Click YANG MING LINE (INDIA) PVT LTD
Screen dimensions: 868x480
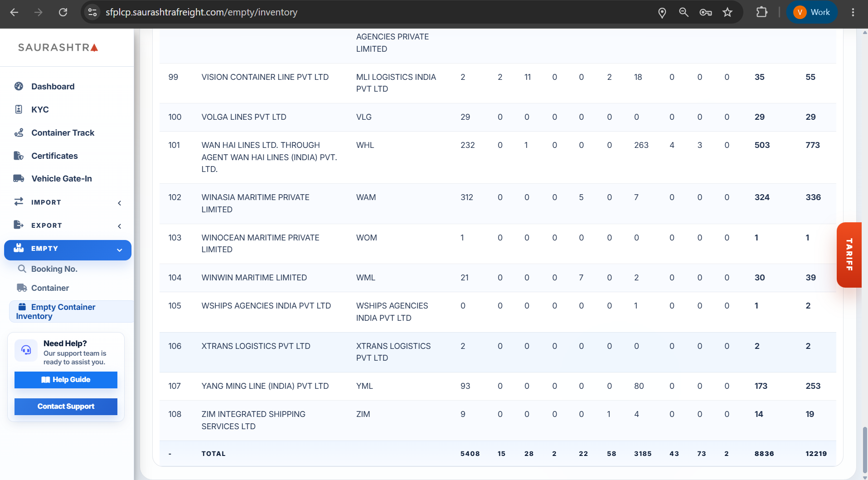pos(265,386)
